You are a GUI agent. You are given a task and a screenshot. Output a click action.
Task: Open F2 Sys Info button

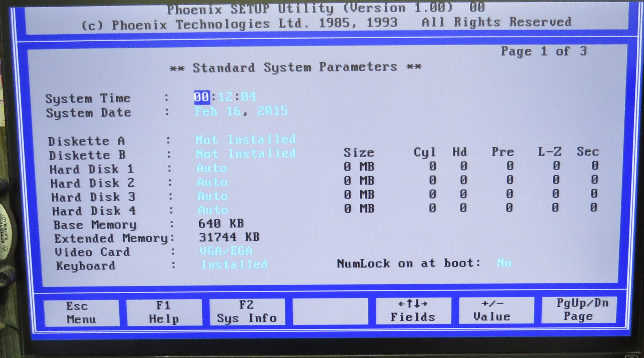247,312
